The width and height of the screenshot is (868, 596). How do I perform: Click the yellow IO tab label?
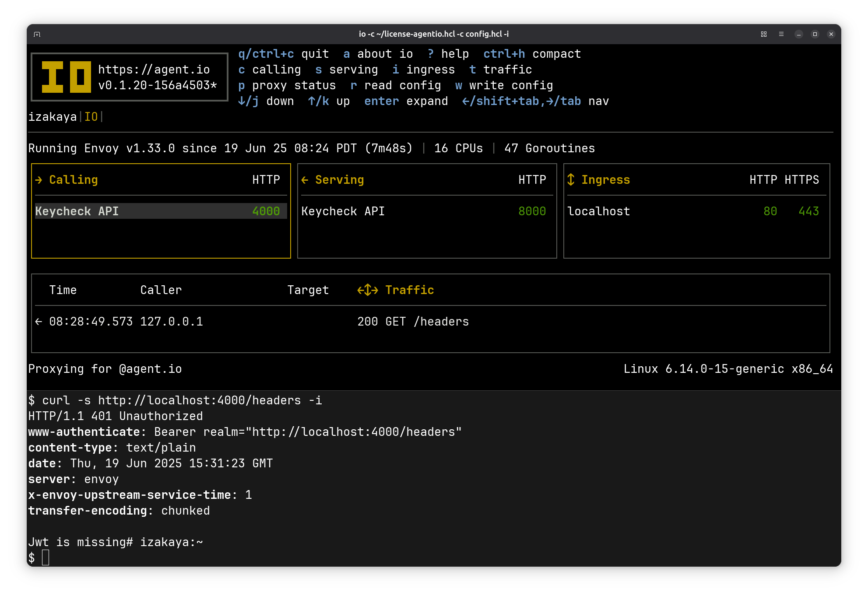tap(91, 117)
